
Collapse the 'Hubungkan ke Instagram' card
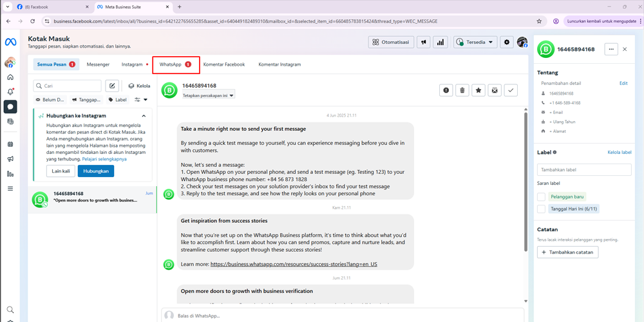pos(144,116)
